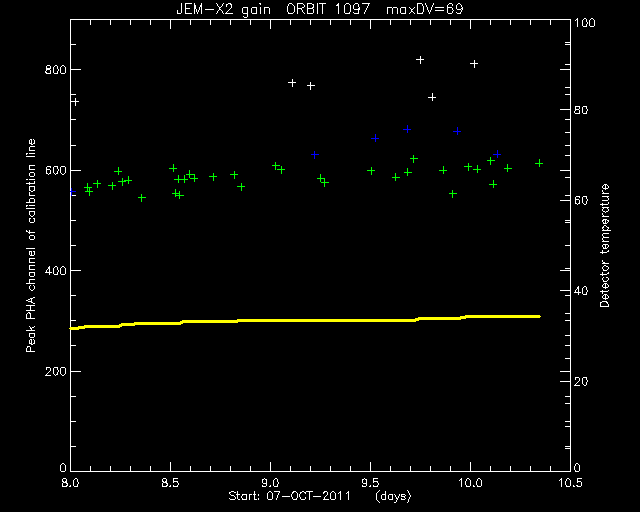Select the 800 tick label on left axis
The width and height of the screenshot is (640, 512).
(x=55, y=70)
